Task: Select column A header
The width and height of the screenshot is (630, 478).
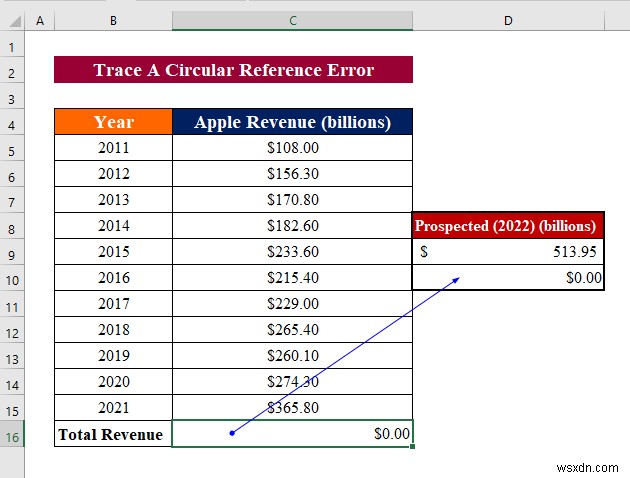Action: (x=40, y=20)
